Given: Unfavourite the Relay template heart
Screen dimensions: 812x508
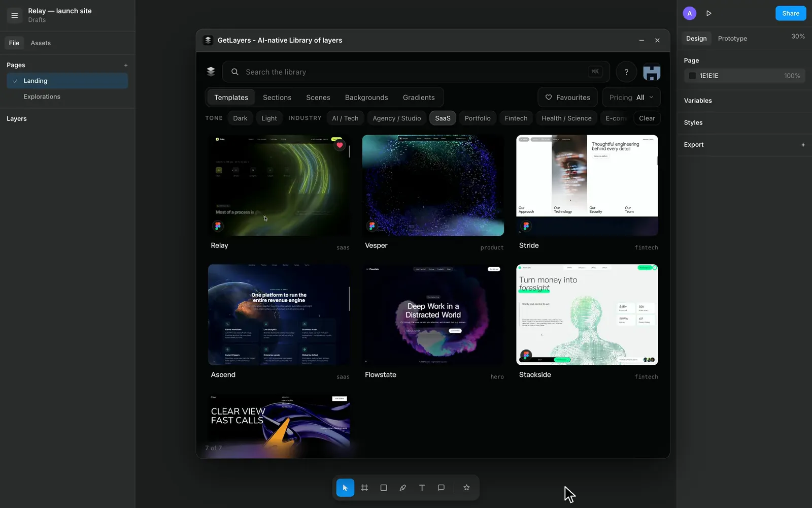Looking at the screenshot, I should [340, 145].
